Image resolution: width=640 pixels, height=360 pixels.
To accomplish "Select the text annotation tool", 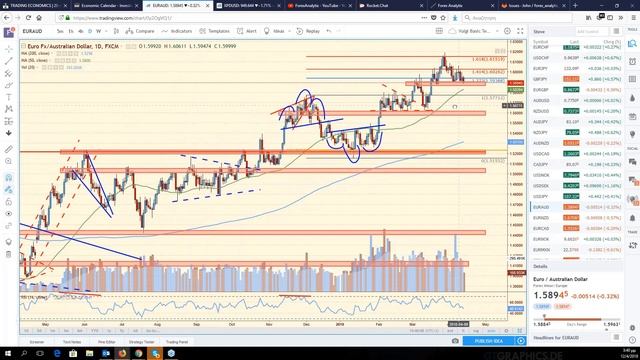I will (x=9, y=97).
